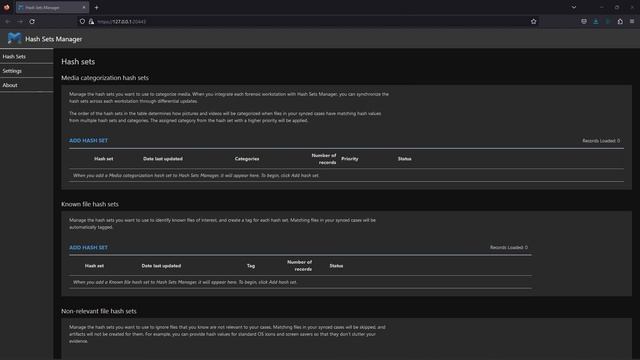640x360 pixels.
Task: Bookmark this page with the star icon
Action: tap(533, 21)
